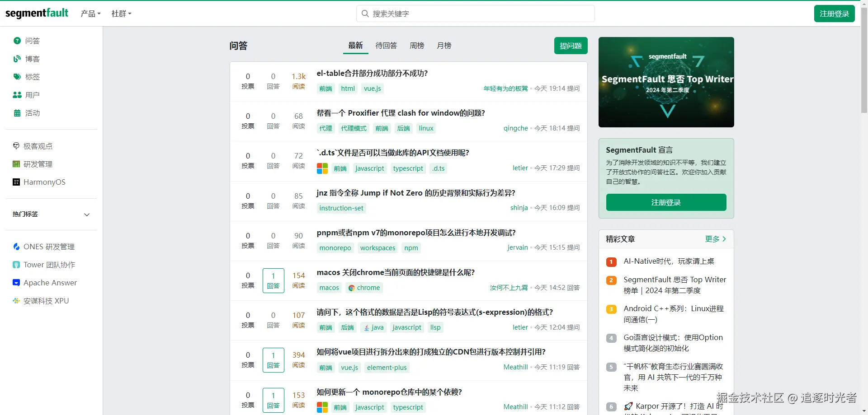Click 更多 to see more articles

(x=716, y=239)
